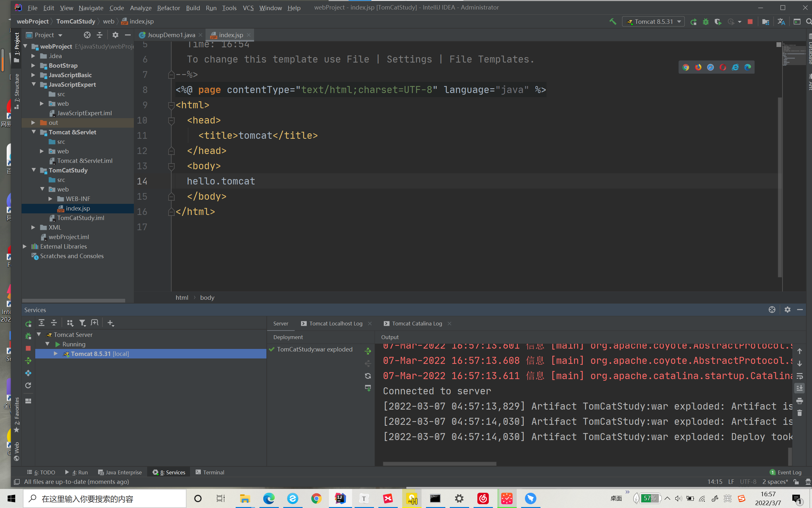Image resolution: width=812 pixels, height=508 pixels.
Task: Click the editor vertical scrollbar
Action: [780, 187]
